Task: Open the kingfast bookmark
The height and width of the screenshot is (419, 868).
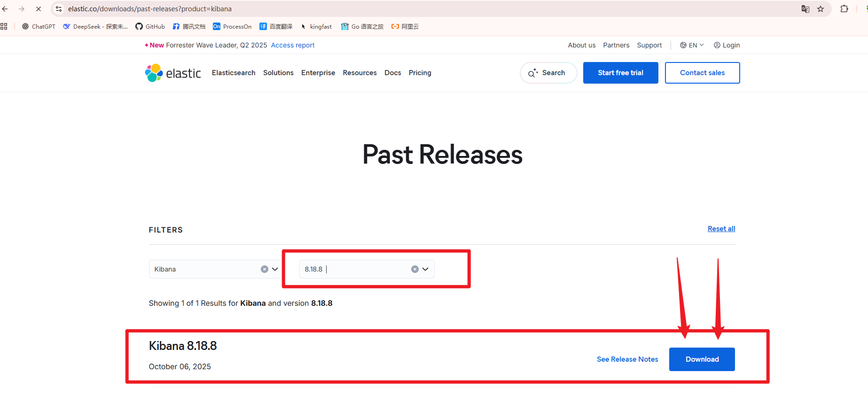Action: (316, 27)
